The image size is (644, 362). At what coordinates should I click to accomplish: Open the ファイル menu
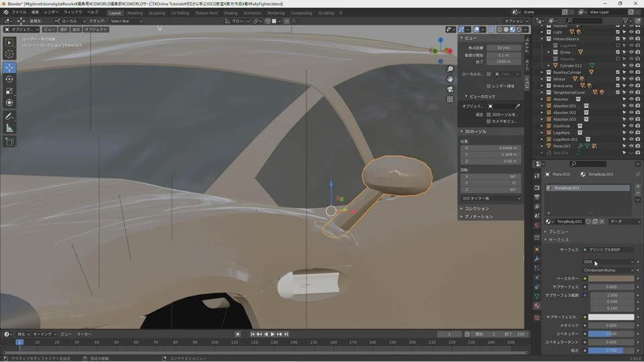pos(19,13)
